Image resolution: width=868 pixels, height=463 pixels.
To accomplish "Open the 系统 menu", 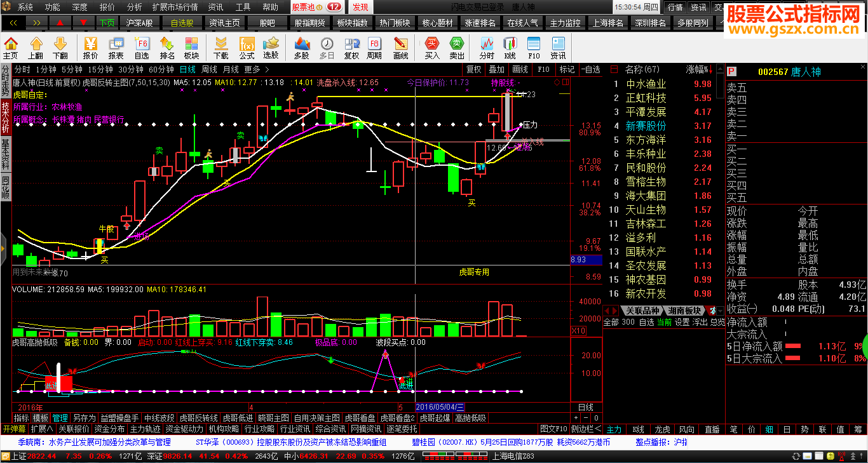I will click(x=25, y=7).
